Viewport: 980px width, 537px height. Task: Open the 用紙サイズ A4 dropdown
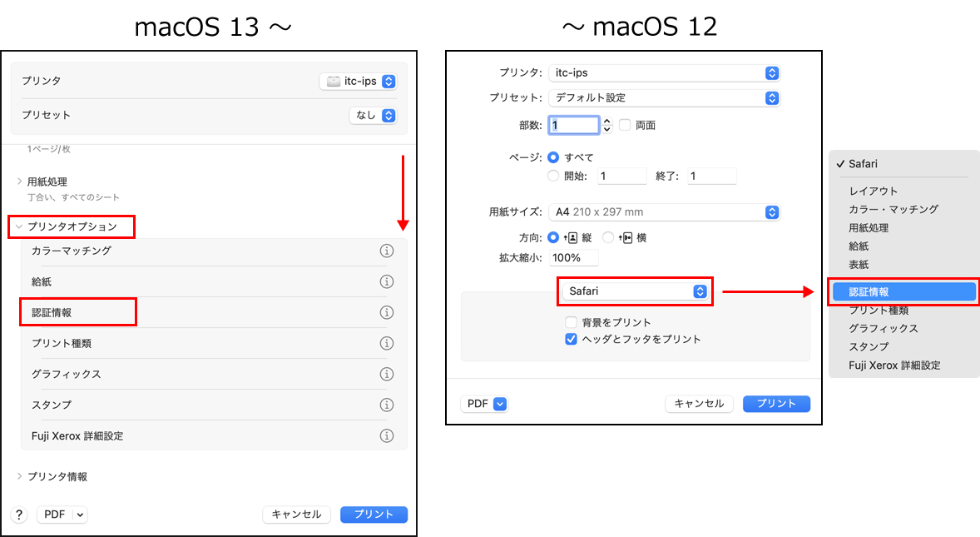point(664,212)
